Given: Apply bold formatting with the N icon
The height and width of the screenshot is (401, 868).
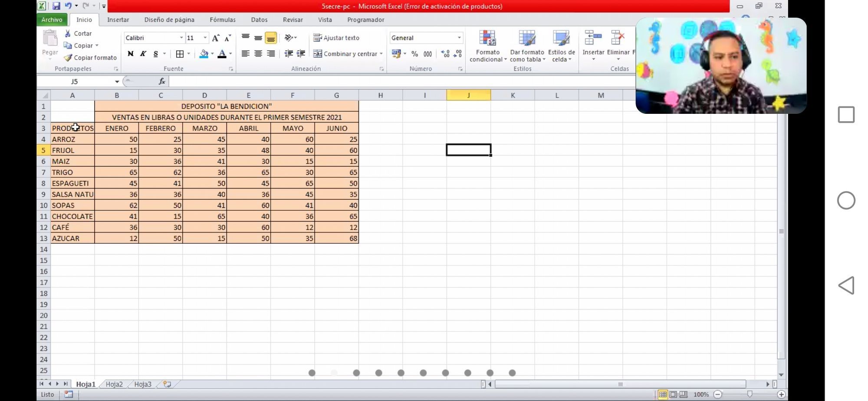Looking at the screenshot, I should pyautogui.click(x=130, y=53).
